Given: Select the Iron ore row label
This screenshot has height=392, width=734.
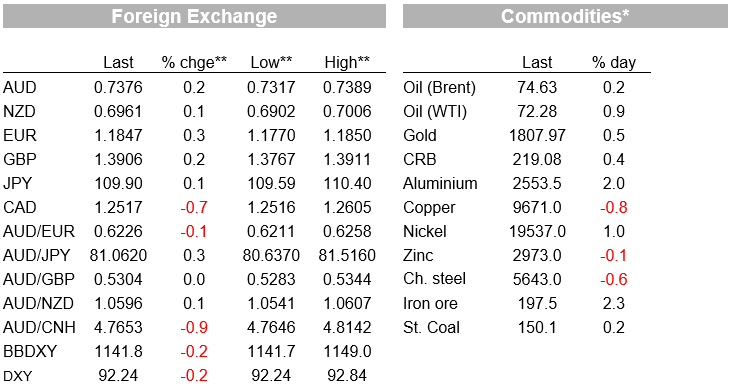Looking at the screenshot, I should [x=430, y=303].
